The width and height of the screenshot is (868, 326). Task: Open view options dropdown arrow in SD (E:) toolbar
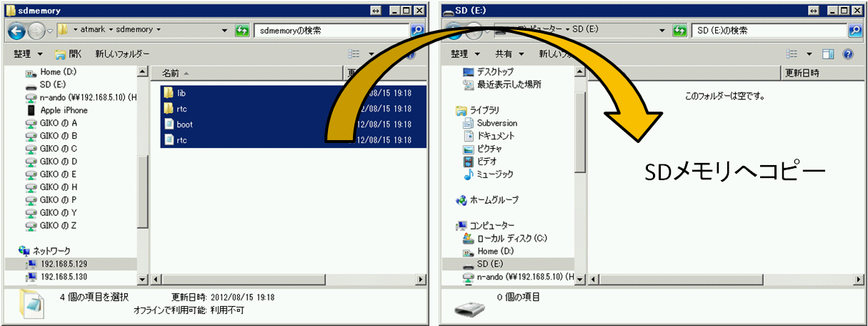[x=809, y=54]
